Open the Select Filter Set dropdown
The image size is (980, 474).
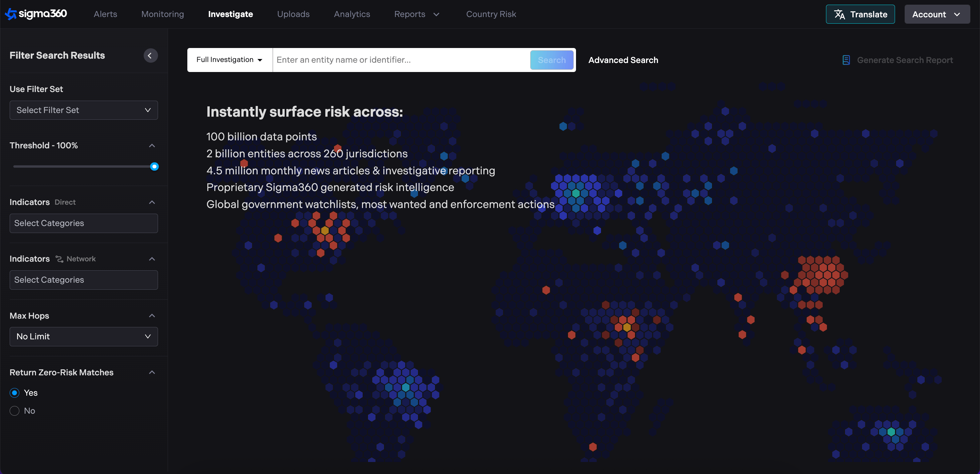84,110
